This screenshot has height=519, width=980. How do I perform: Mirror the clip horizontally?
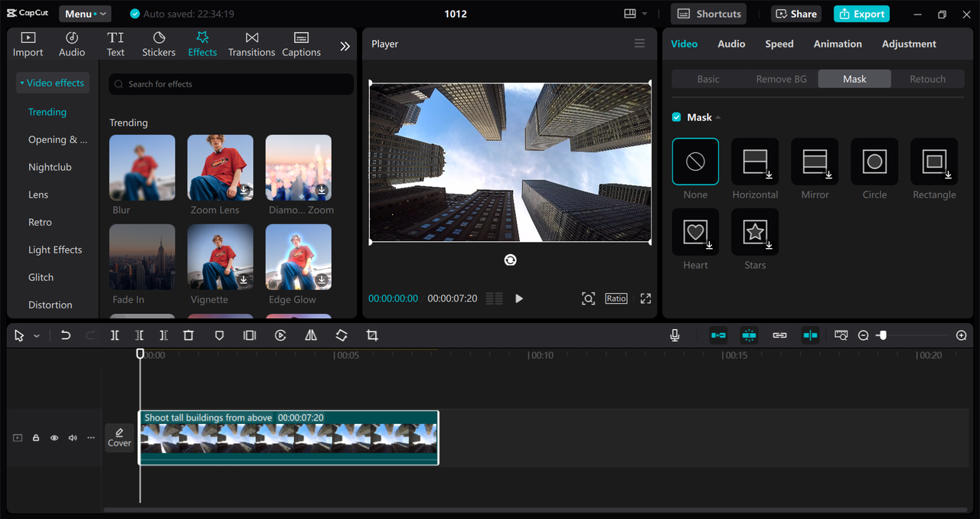pos(311,335)
